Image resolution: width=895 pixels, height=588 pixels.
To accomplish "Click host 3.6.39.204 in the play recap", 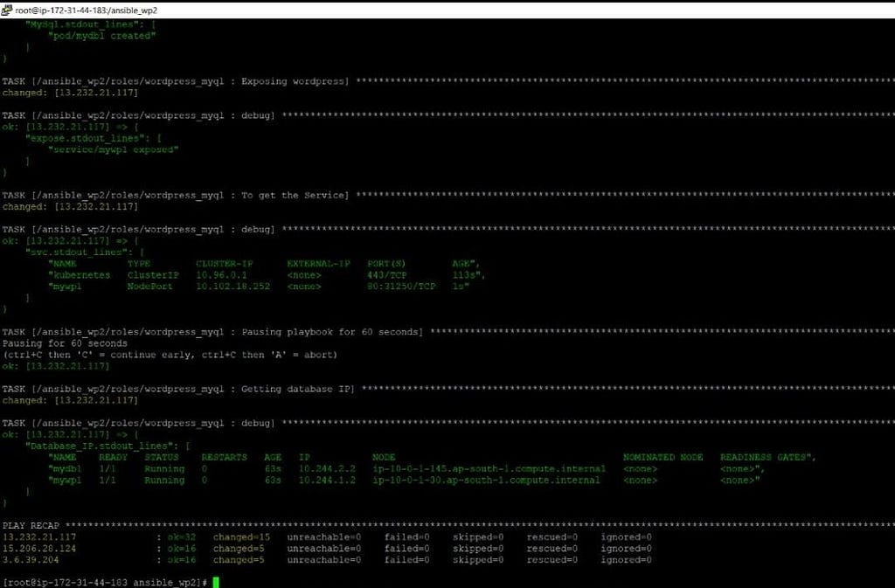I will 31,560.
